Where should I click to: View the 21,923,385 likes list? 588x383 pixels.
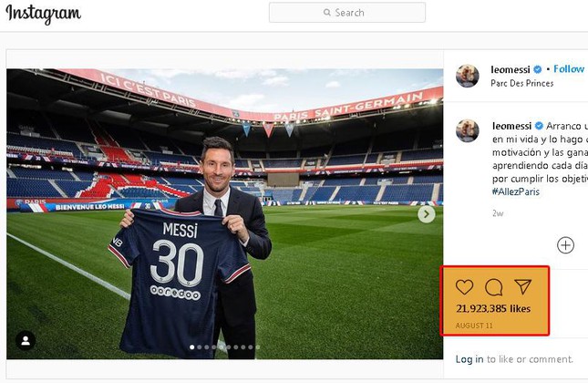(493, 309)
